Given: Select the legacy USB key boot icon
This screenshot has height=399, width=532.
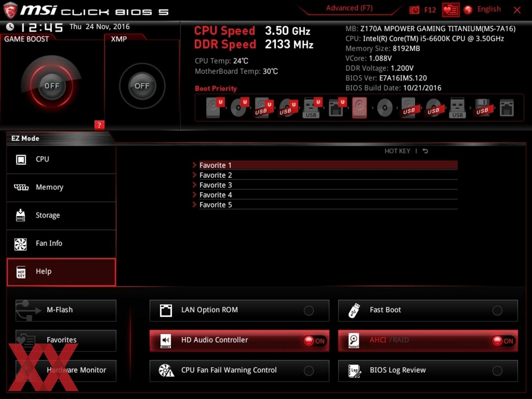Looking at the screenshot, I should pyautogui.click(x=457, y=108).
